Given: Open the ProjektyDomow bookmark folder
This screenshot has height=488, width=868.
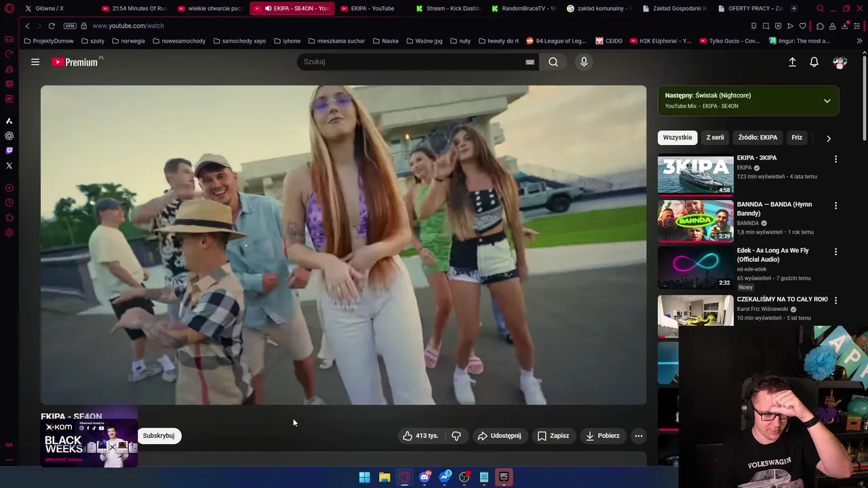Looking at the screenshot, I should click(48, 41).
